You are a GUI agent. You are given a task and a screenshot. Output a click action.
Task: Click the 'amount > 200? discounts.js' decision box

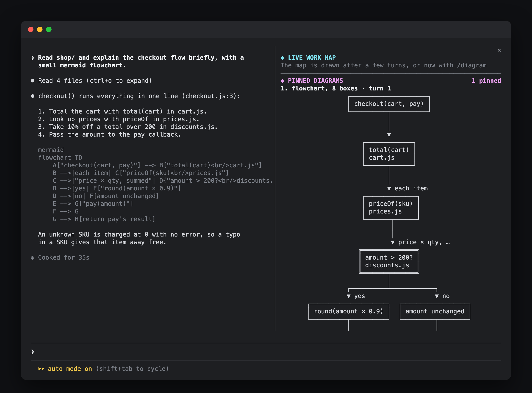(389, 261)
